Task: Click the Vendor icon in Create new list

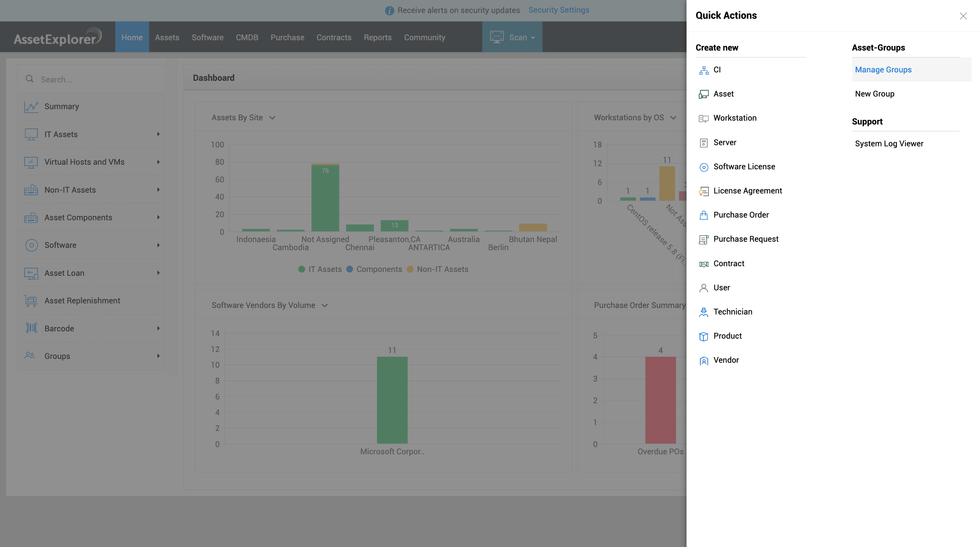Action: tap(704, 360)
